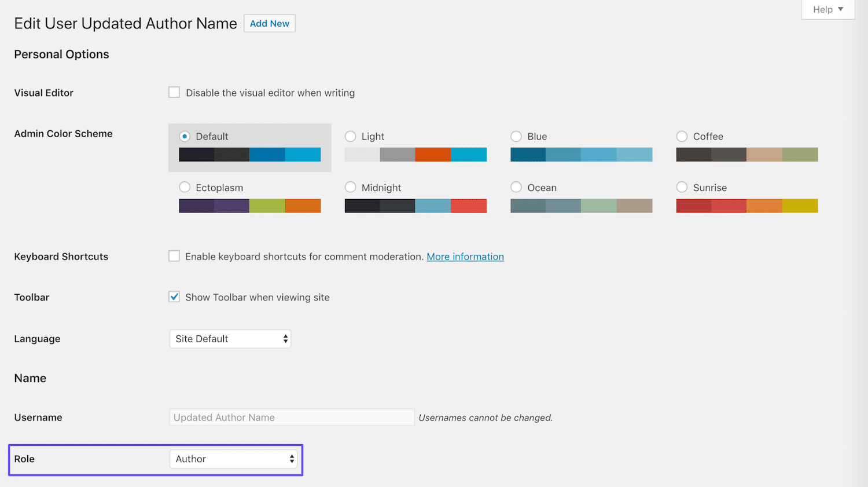The width and height of the screenshot is (868, 487).
Task: Click the Add New button
Action: click(x=270, y=23)
